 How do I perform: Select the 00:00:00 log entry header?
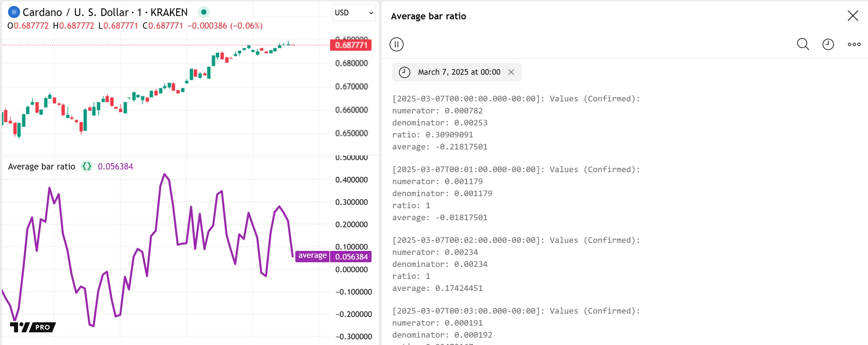pos(516,99)
